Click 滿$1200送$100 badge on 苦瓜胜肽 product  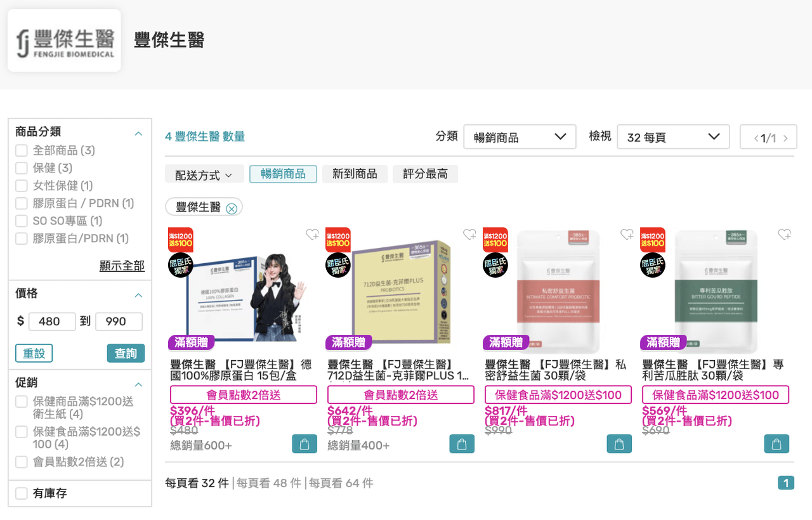[653, 240]
